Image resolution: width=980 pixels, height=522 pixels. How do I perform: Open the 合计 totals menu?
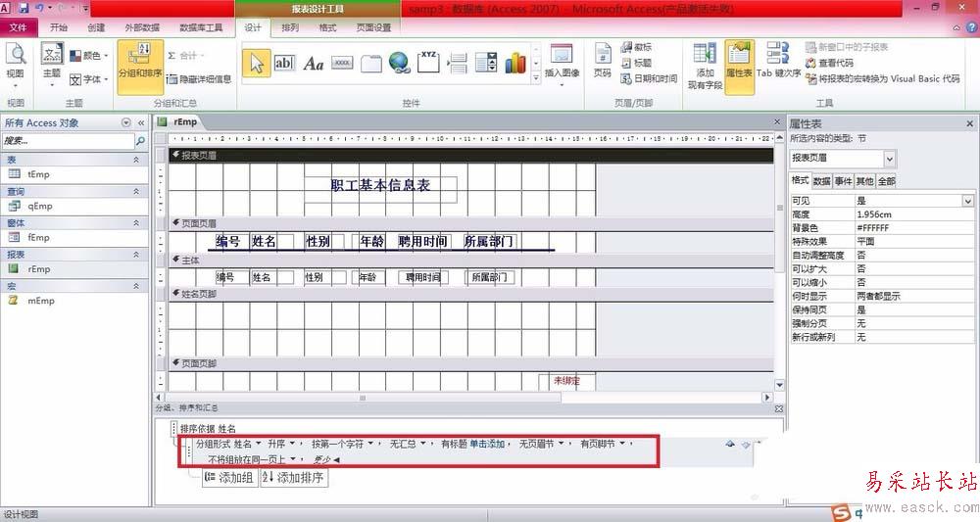[x=185, y=56]
